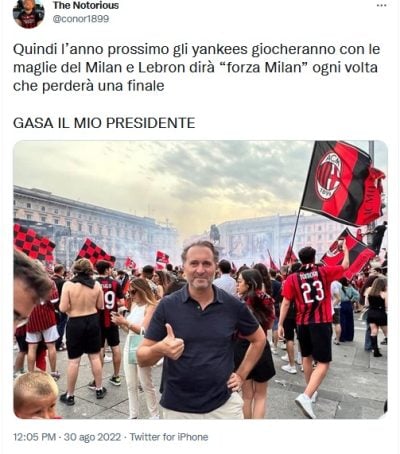Click the 12:05 PM timestamp
Viewport: 400px width, 454px height.
[x=35, y=437]
